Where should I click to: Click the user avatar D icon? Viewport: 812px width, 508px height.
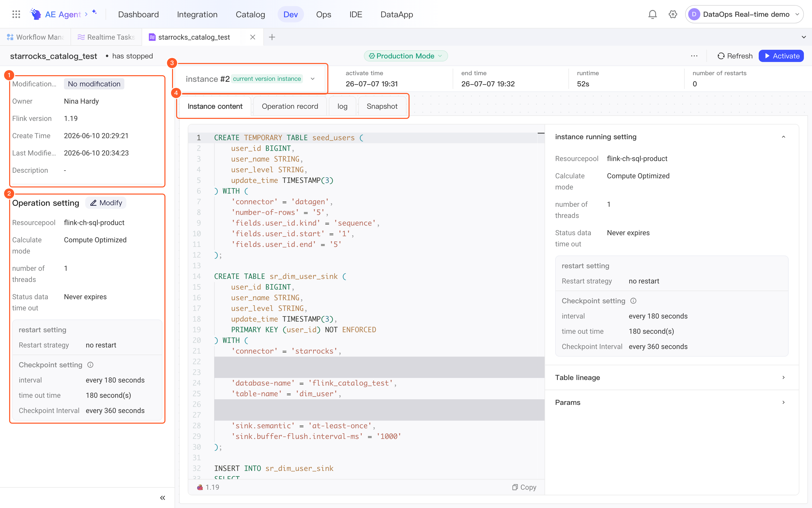pos(694,14)
